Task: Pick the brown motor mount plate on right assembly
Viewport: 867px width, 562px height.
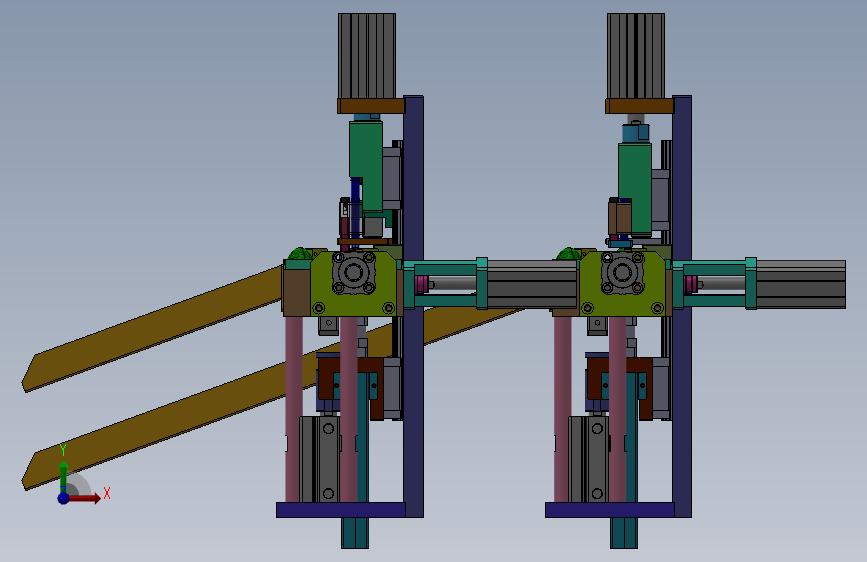Action: (640, 106)
